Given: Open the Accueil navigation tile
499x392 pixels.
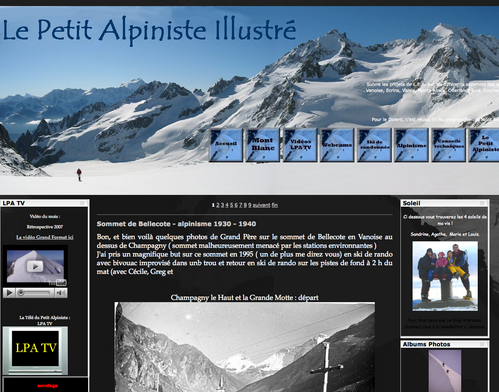Looking at the screenshot, I should 226,145.
